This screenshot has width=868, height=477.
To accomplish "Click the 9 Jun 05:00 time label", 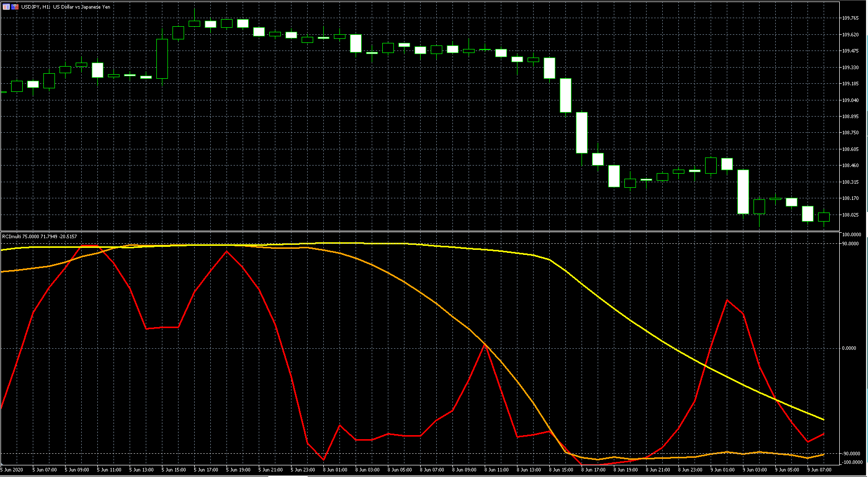I will (x=787, y=470).
